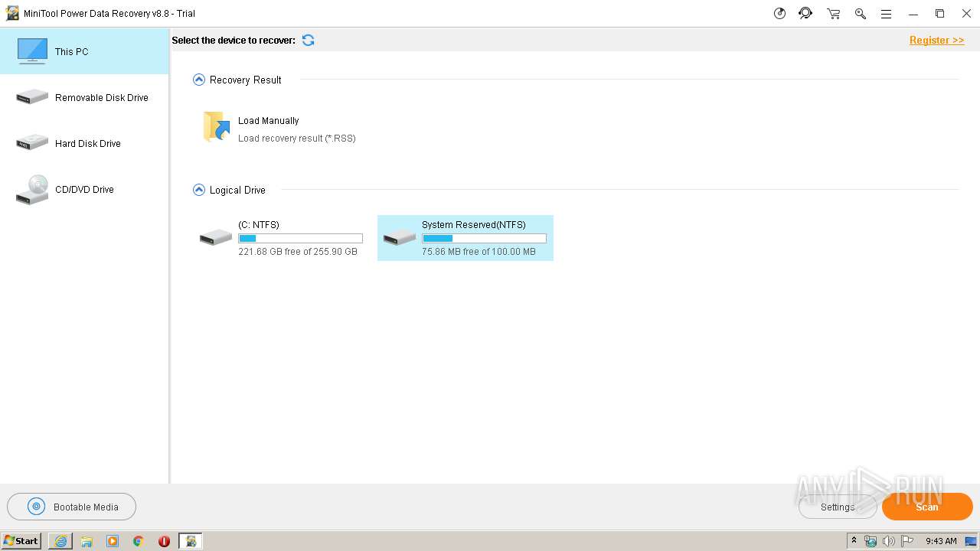The height and width of the screenshot is (551, 980).
Task: Select This PC in sidebar
Action: (x=84, y=51)
